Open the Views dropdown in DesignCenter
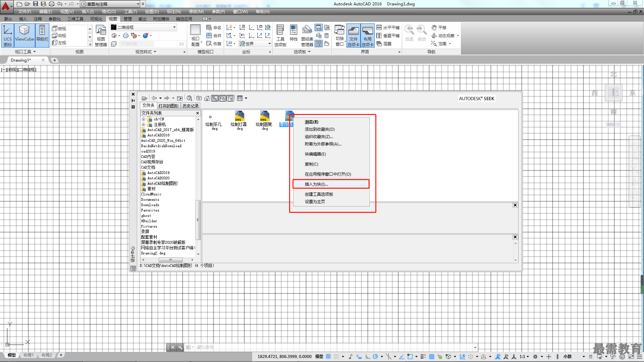644x362 pixels. [246, 98]
